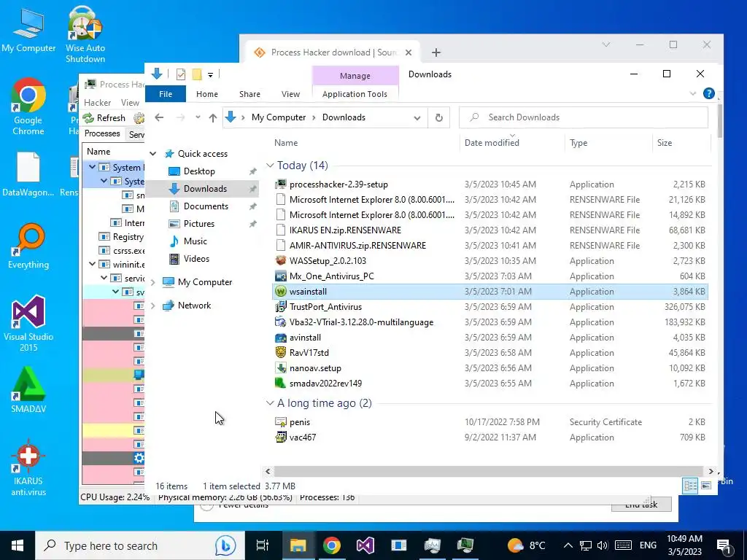
Task: Launch Everything search desktop shortcut
Action: (28, 246)
